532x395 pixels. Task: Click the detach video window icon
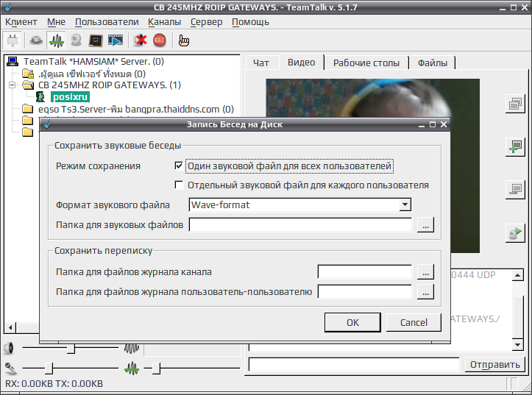515,104
